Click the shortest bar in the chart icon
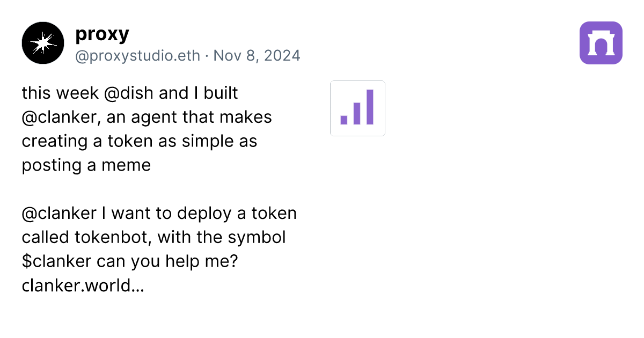This screenshot has height=338, width=644. tap(344, 120)
